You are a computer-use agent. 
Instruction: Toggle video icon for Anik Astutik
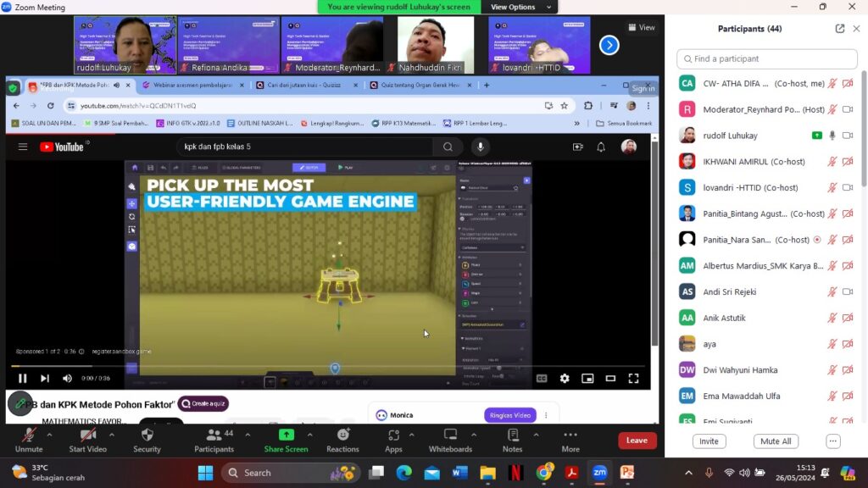click(x=848, y=318)
